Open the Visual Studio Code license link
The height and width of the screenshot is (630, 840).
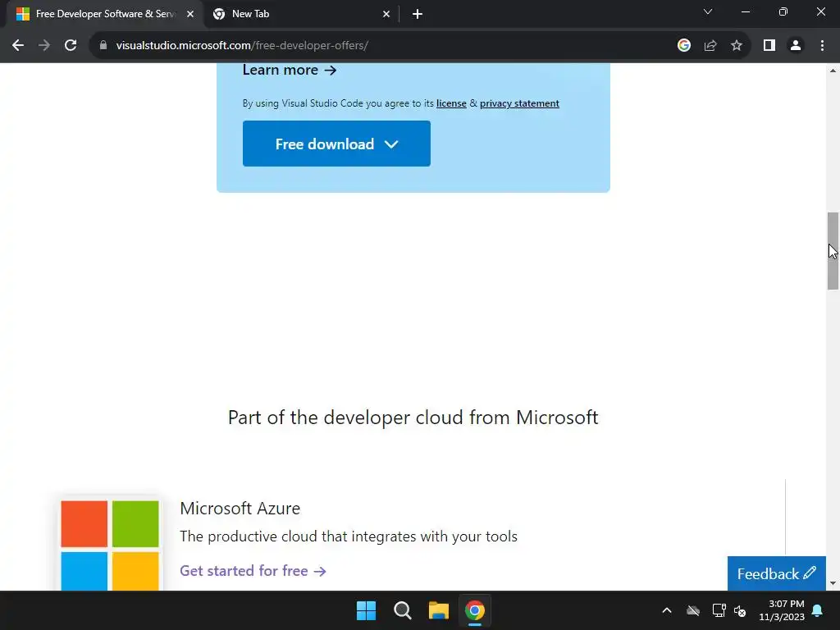pos(451,103)
